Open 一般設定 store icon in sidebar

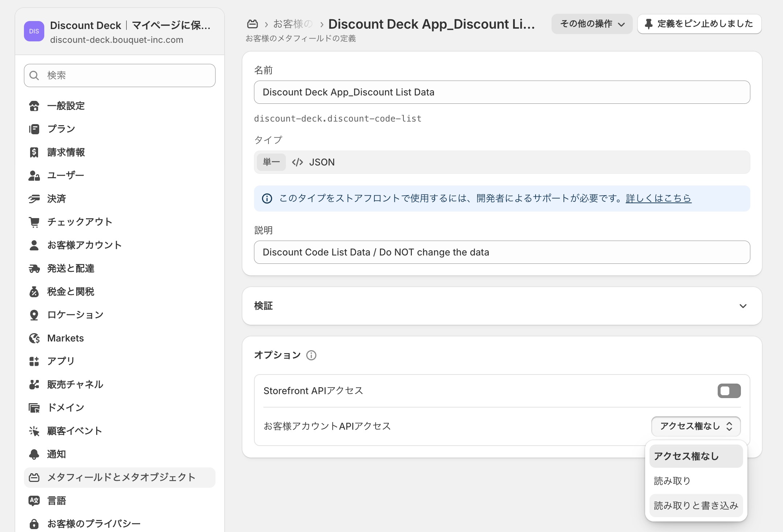(34, 106)
